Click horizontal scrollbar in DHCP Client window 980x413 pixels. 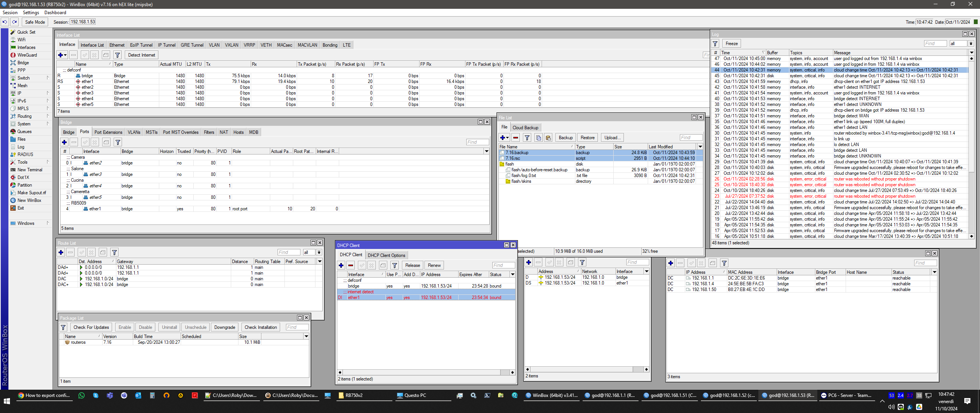[426, 372]
